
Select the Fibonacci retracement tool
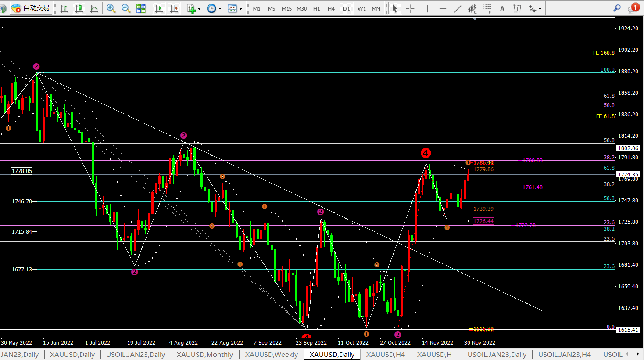487,8
